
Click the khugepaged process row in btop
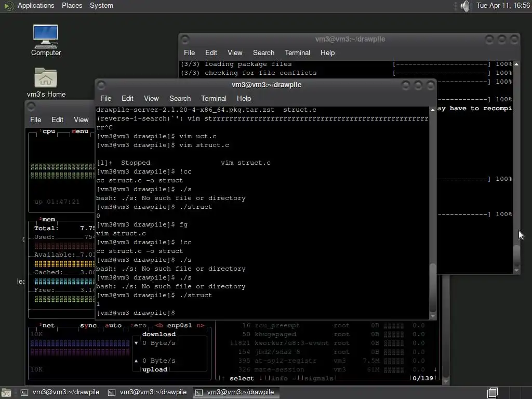tap(326, 334)
